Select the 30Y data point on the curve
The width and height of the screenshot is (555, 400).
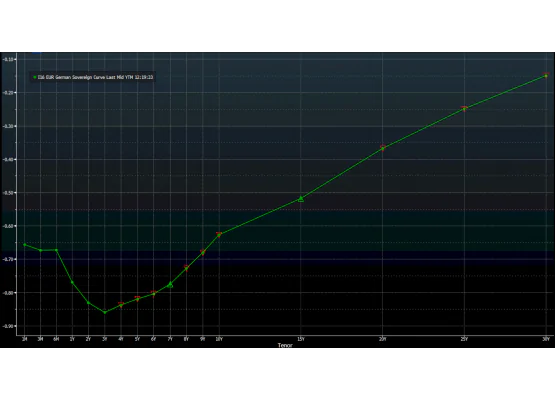point(546,75)
